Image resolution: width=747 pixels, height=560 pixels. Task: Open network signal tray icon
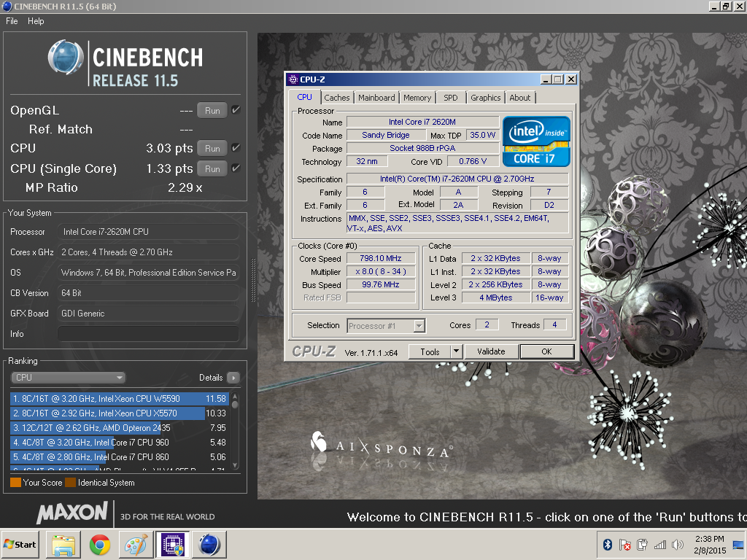(659, 544)
